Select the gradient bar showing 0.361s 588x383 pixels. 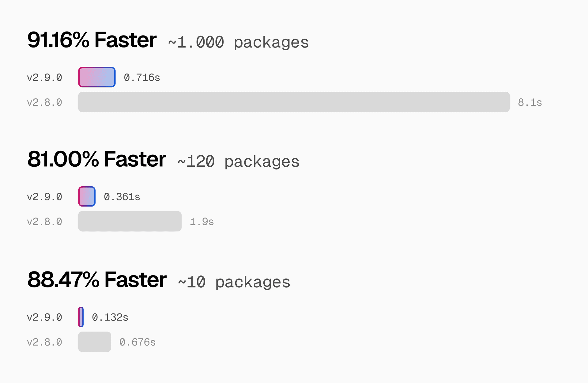pos(87,196)
